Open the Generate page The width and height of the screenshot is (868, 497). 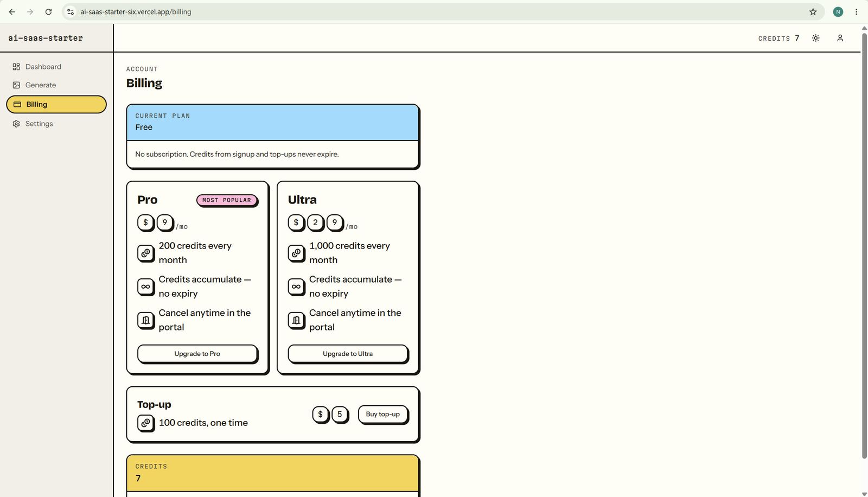click(56, 85)
